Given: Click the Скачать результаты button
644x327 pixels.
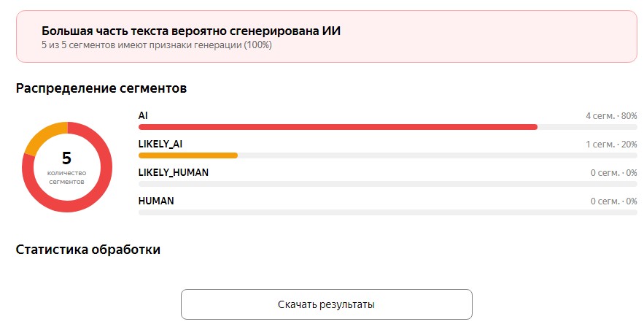Looking at the screenshot, I should coord(327,304).
